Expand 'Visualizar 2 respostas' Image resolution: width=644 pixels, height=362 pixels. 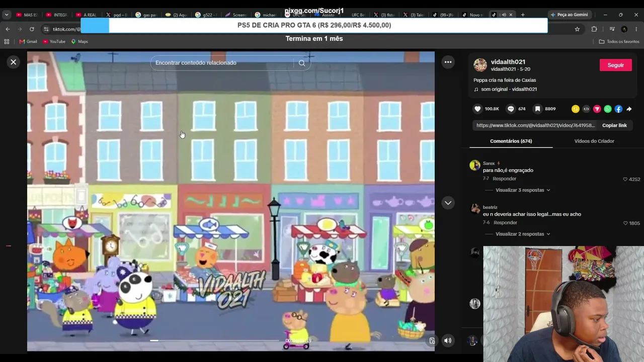[523, 234]
